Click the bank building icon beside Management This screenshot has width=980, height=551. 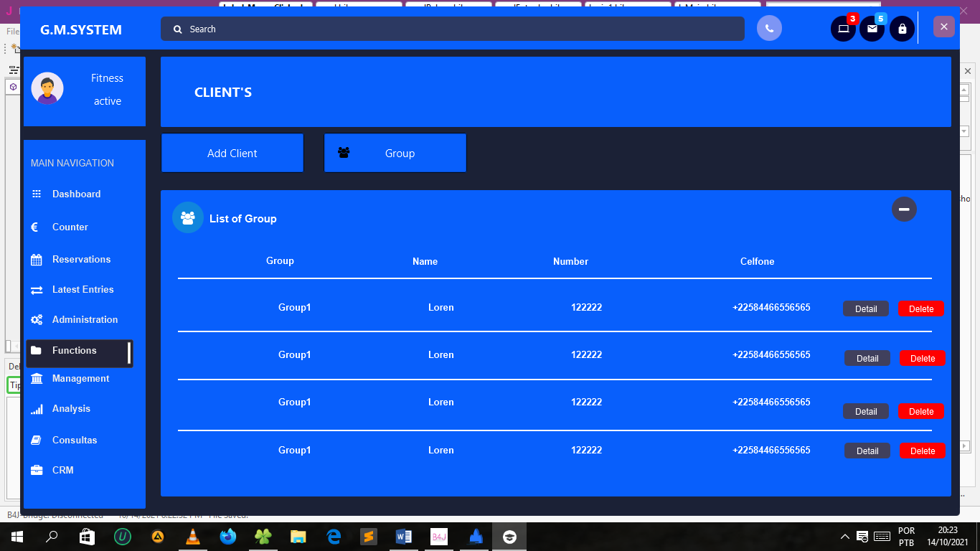pyautogui.click(x=37, y=379)
